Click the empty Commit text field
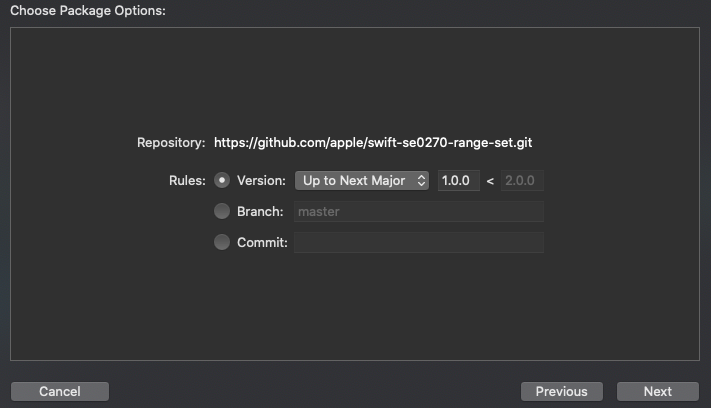711x408 pixels. pyautogui.click(x=419, y=243)
